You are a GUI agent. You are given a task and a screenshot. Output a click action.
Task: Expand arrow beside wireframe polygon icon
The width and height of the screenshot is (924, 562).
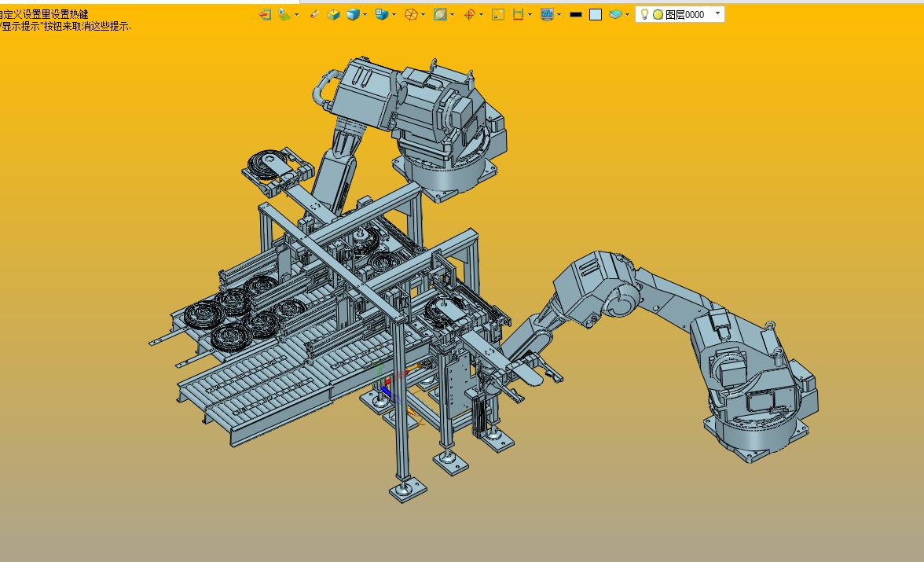[x=423, y=15]
